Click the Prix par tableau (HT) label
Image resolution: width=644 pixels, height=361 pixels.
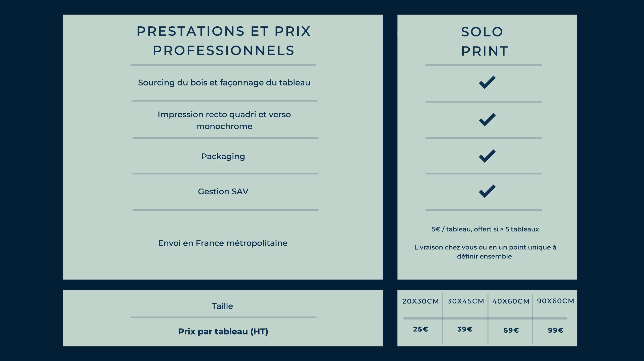tap(223, 332)
